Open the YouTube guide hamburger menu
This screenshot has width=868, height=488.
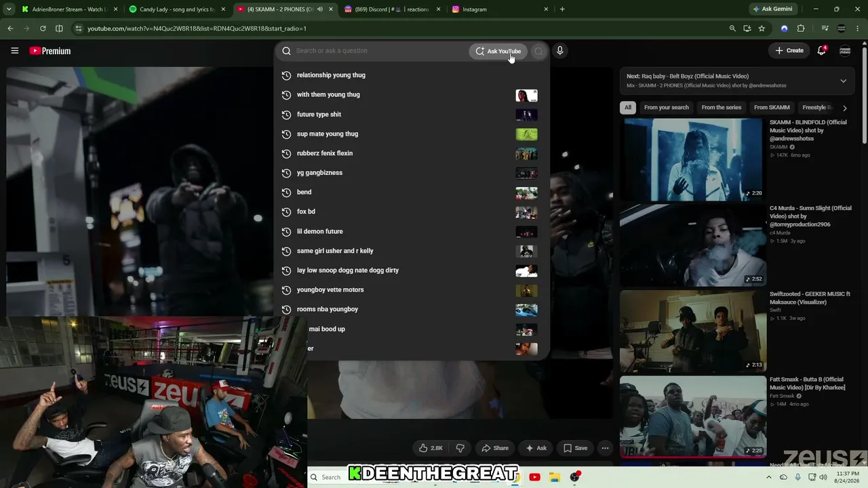[14, 51]
